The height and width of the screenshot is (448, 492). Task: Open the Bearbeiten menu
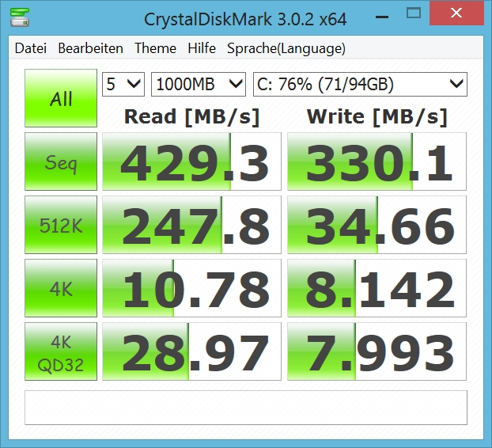pyautogui.click(x=90, y=48)
